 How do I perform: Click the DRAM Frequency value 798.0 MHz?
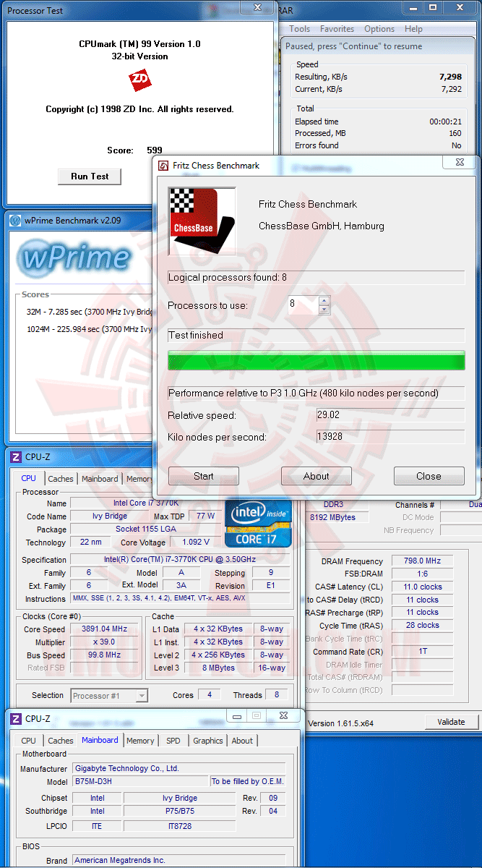[x=423, y=561]
